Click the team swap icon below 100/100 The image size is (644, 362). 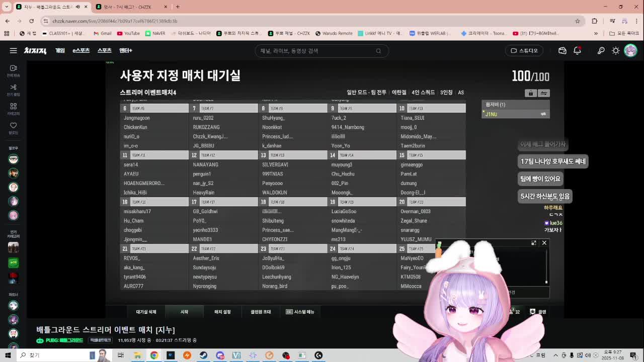click(544, 93)
